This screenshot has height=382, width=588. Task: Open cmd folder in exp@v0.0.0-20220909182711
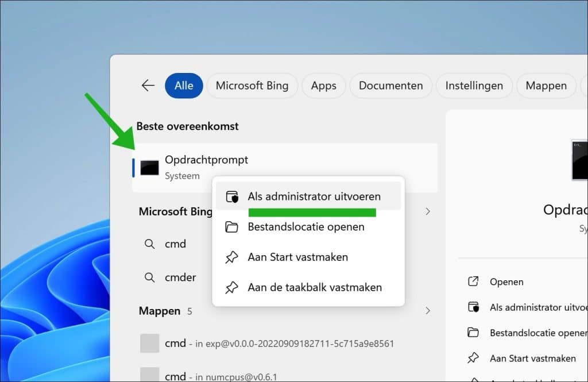click(x=285, y=344)
